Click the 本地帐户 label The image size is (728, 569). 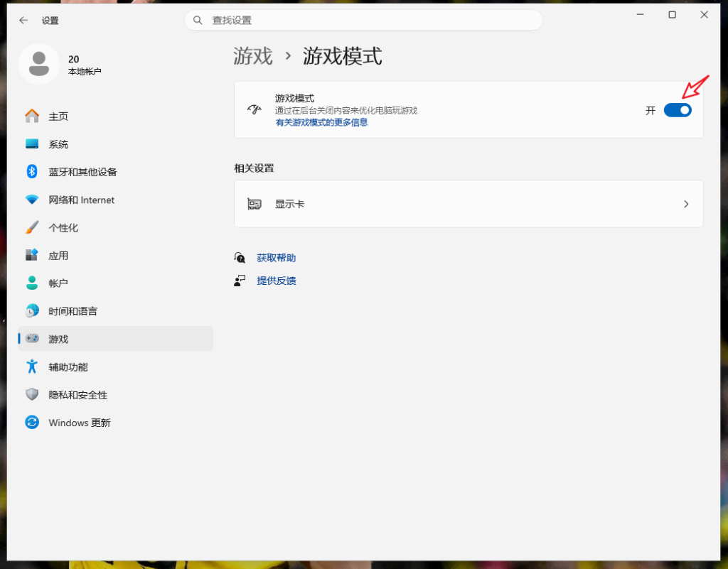click(85, 72)
